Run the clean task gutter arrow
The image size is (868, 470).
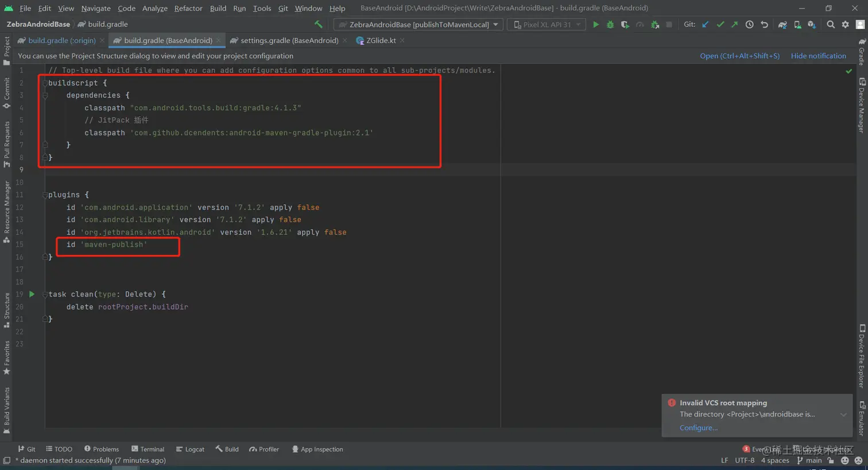click(32, 294)
